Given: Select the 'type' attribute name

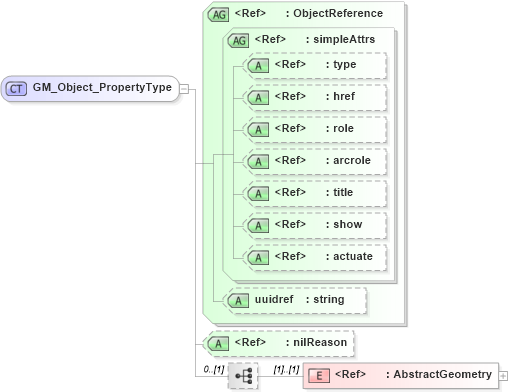Looking at the screenshot, I should [x=345, y=64].
